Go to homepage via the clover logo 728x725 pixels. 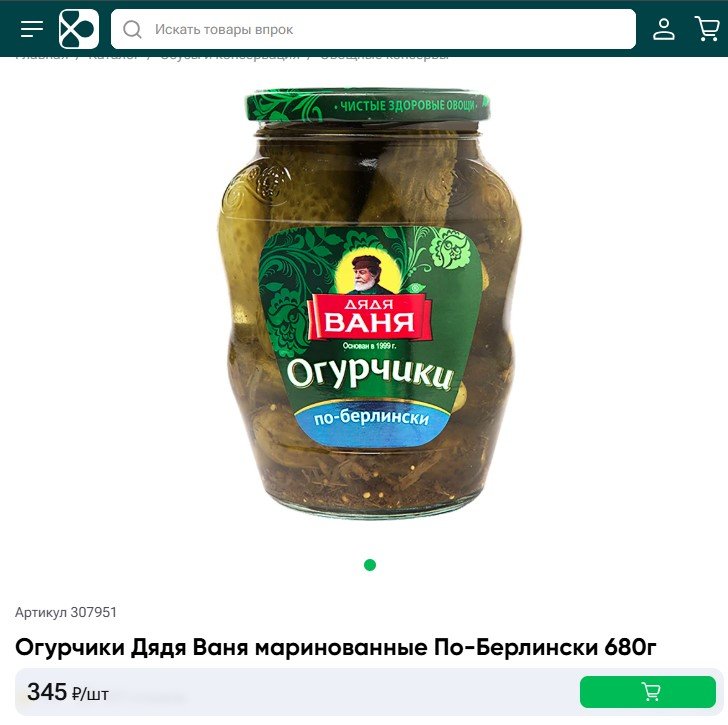click(x=79, y=29)
